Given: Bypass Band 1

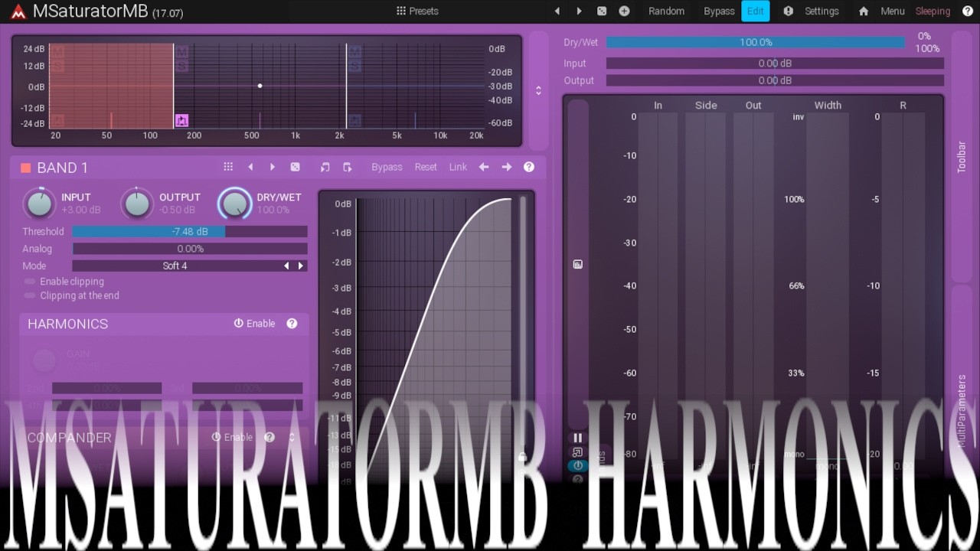Looking at the screenshot, I should [387, 167].
